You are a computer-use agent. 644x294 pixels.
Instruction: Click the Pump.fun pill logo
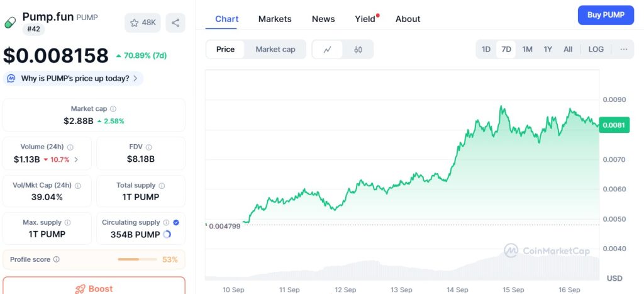point(10,23)
